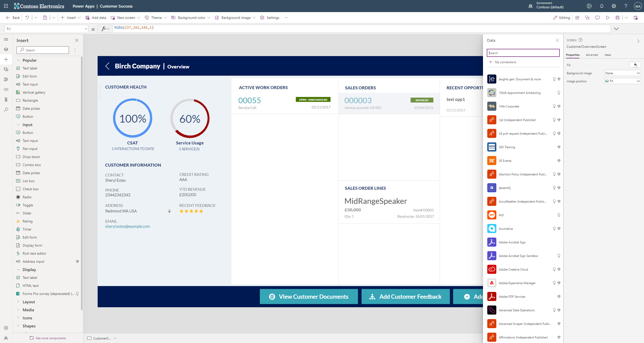Expand the Layout category
The image size is (644, 343).
click(18, 302)
